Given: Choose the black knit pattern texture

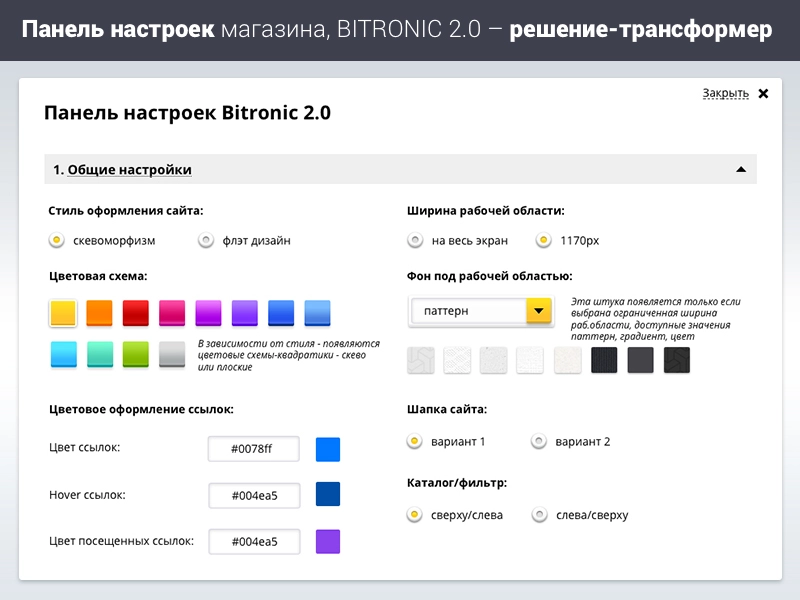Looking at the screenshot, I should point(602,360).
